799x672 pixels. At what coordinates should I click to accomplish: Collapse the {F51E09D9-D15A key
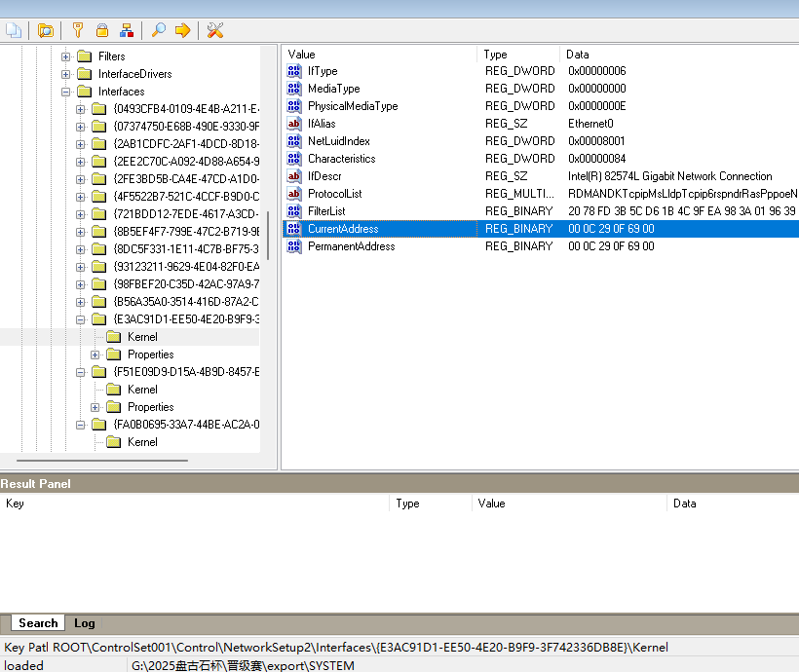pyautogui.click(x=81, y=372)
